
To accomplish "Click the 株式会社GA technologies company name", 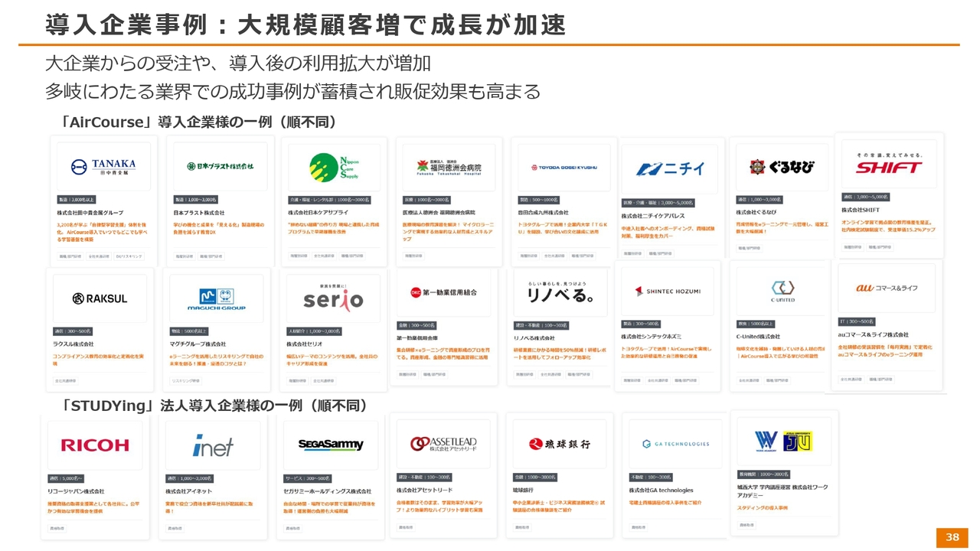I will click(x=661, y=491).
